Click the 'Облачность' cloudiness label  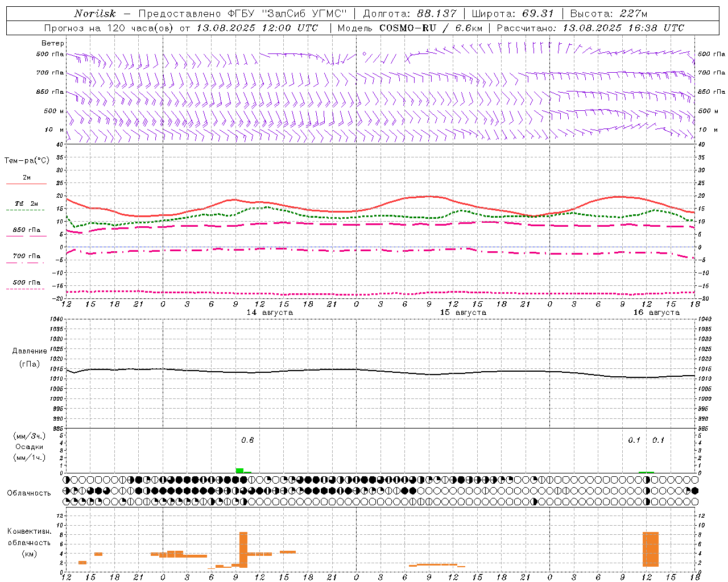click(x=29, y=493)
